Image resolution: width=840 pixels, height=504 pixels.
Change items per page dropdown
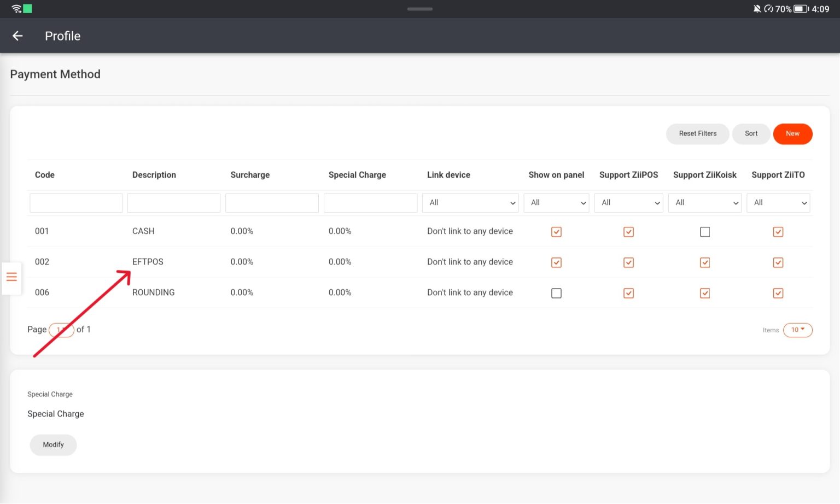click(797, 330)
